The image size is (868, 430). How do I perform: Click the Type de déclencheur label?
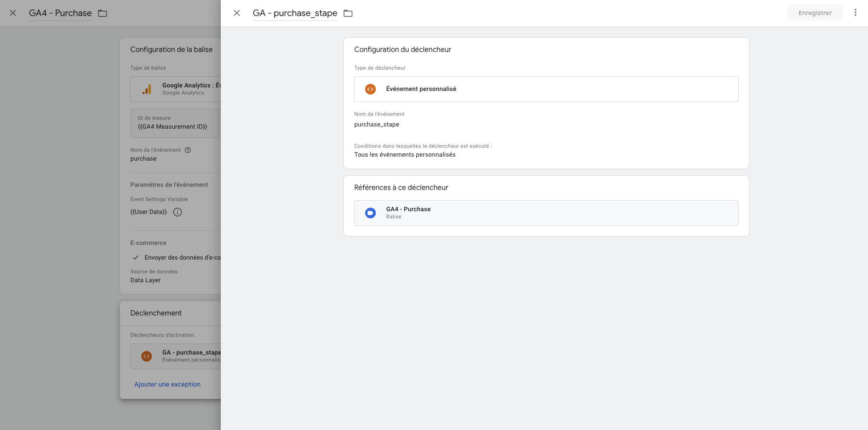[x=380, y=68]
